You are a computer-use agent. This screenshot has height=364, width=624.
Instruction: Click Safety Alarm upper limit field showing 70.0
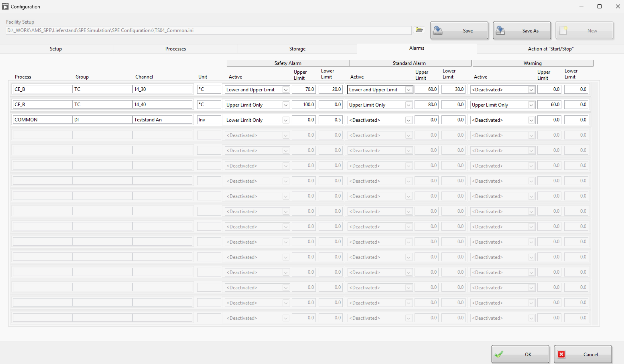pyautogui.click(x=304, y=89)
